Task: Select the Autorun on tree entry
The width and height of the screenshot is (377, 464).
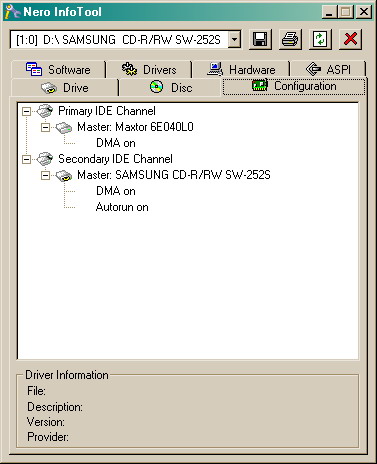Action: click(122, 207)
